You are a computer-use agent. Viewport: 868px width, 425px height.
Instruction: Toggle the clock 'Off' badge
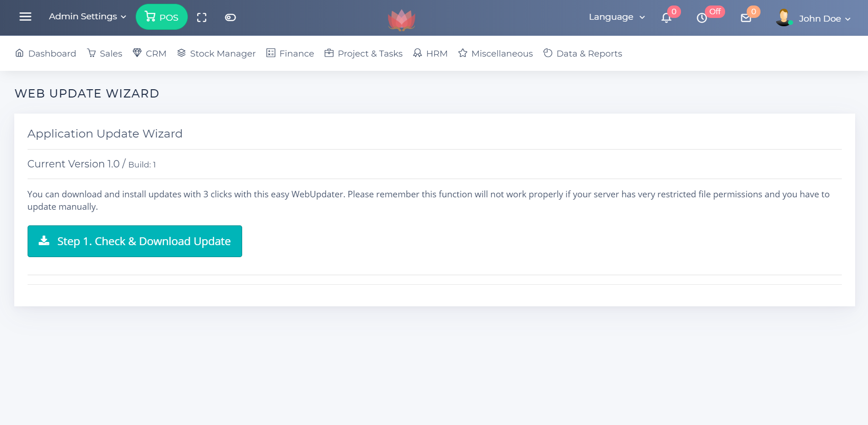(x=715, y=11)
